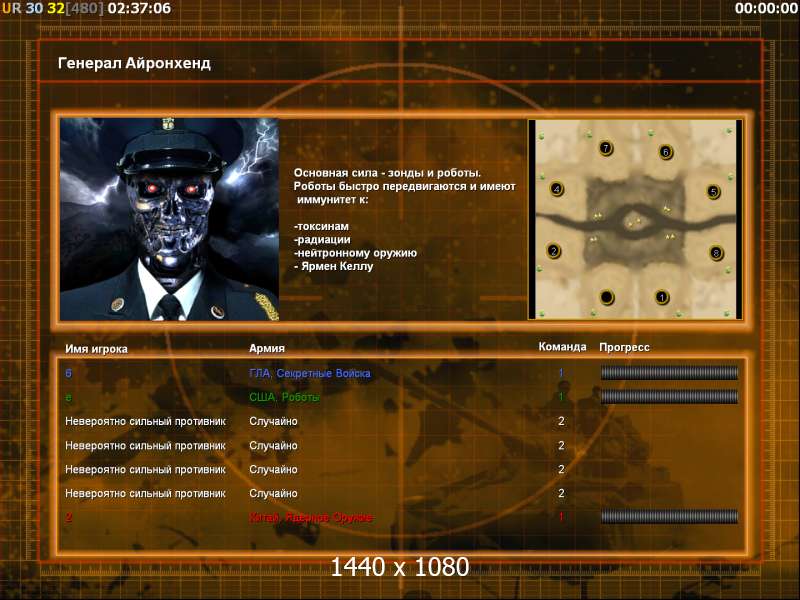
Task: Pick start position marker 8 on minimap
Action: coord(716,253)
